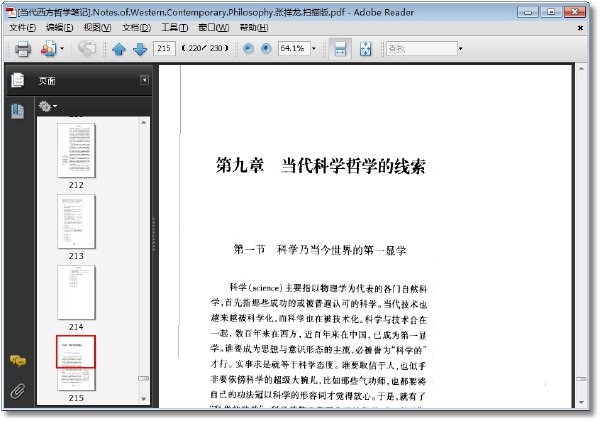The image size is (600, 421).
Task: Click thumbnail panel scroll down arrow
Action: [x=143, y=399]
